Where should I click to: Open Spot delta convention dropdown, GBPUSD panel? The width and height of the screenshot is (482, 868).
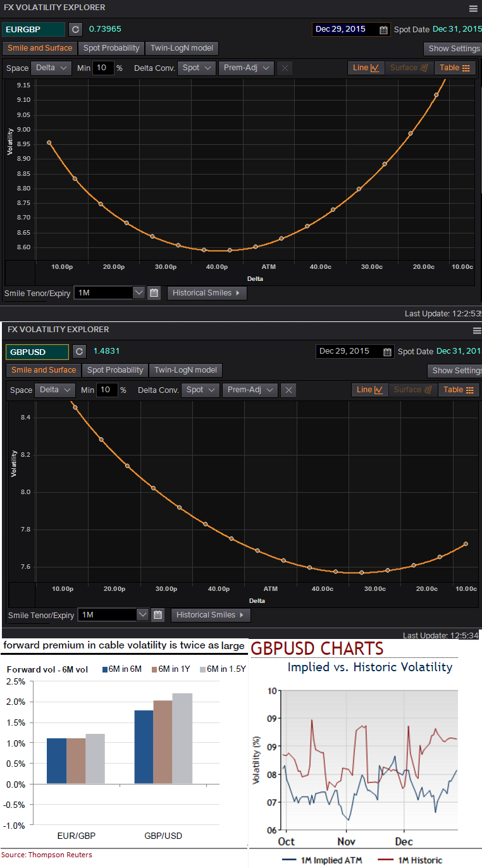point(201,390)
